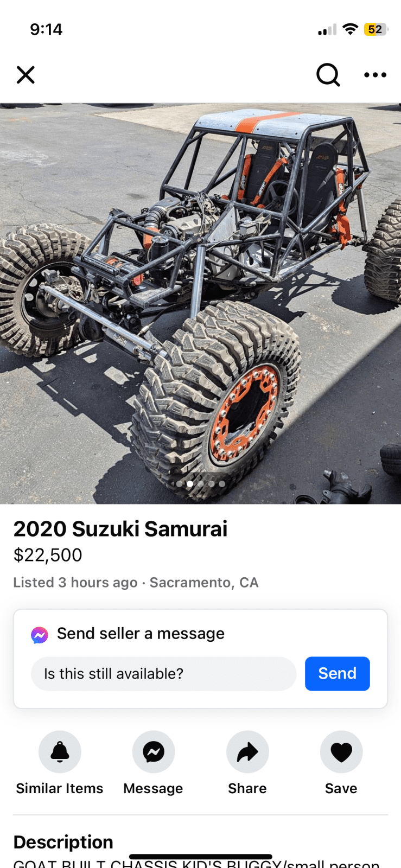
Task: Open the buggy photo in full view
Action: pos(200,303)
